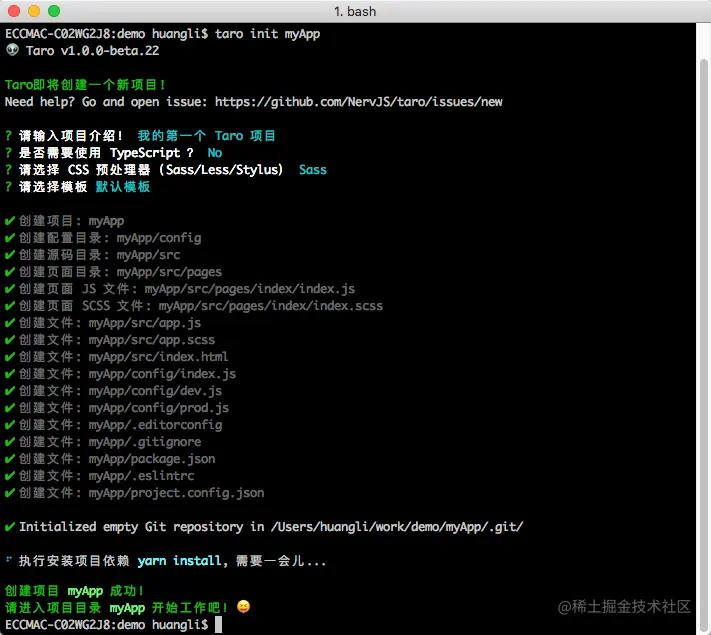Viewport: 711px width, 635px height.
Task: Click the 'Taro v1.0.0-beta.22' version text
Action: click(x=93, y=51)
